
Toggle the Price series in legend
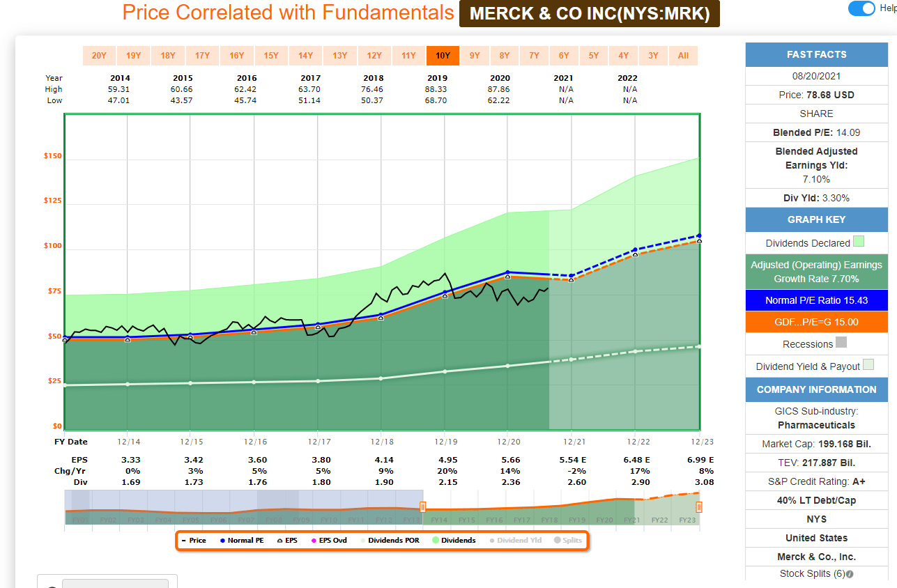[x=194, y=540]
